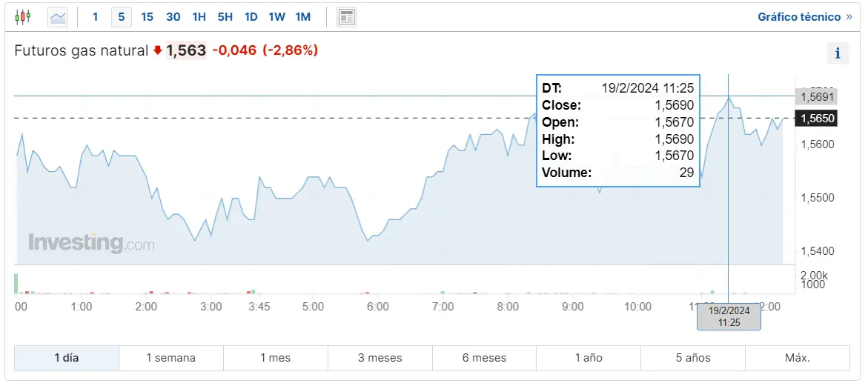This screenshot has height=389, width=868.
Task: Click the red down arrow indicator
Action: (157, 50)
